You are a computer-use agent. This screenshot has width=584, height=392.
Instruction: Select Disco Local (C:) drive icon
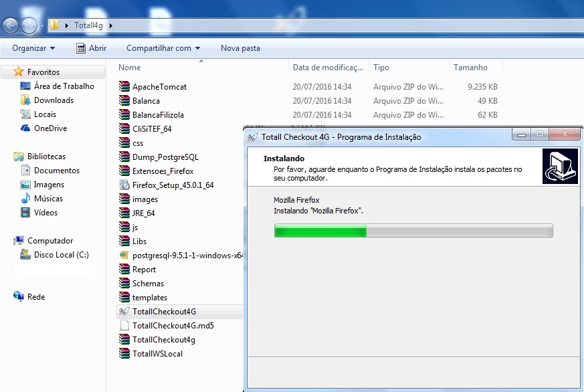click(25, 255)
